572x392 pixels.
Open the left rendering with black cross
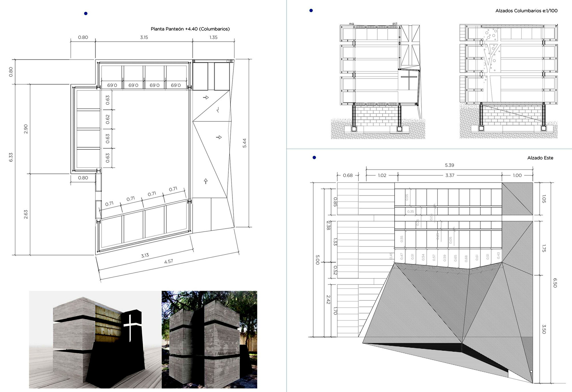tap(95, 339)
